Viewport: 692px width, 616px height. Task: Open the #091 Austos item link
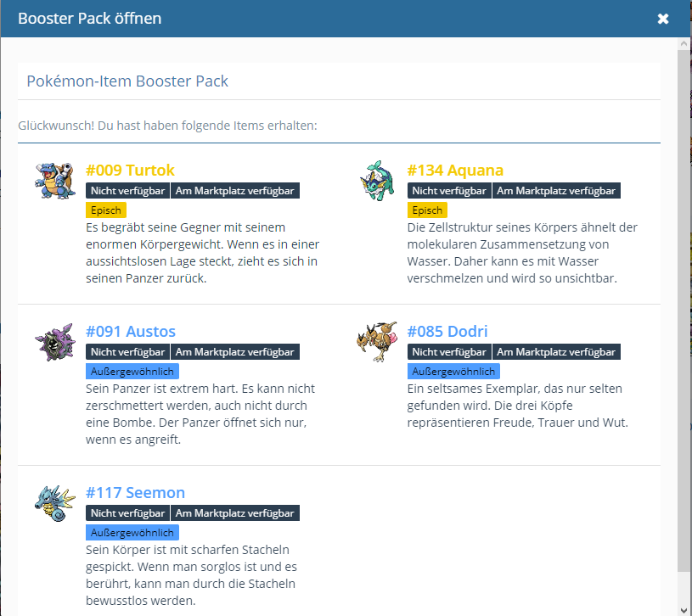[x=131, y=331]
